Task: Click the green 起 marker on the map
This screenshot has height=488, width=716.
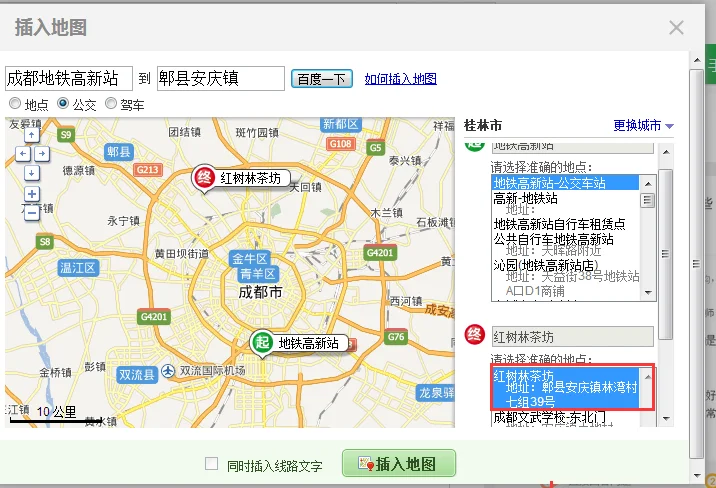Action: (x=262, y=342)
